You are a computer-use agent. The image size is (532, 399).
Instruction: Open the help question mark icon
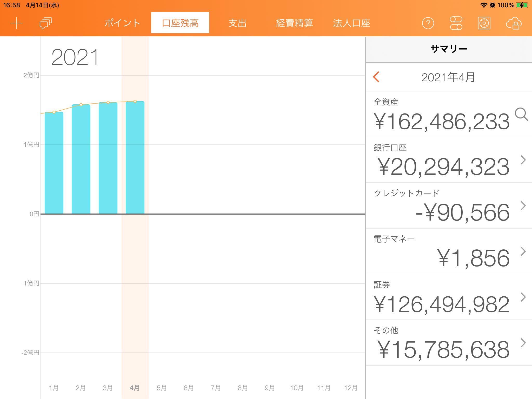click(428, 23)
